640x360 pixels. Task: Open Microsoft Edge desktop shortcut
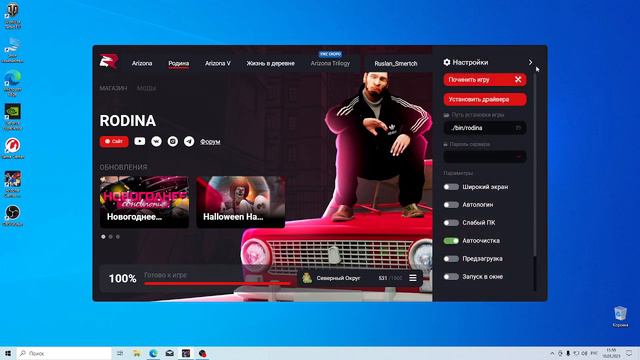(13, 83)
